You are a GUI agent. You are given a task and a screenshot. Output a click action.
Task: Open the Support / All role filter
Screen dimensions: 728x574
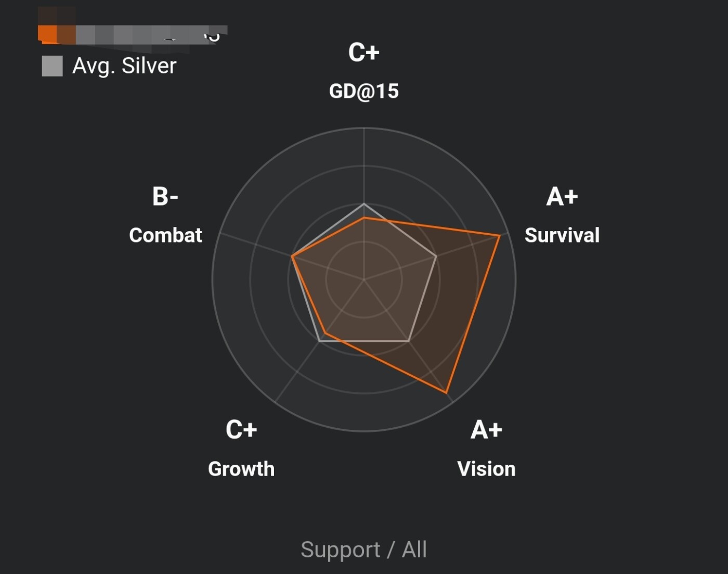[363, 550]
